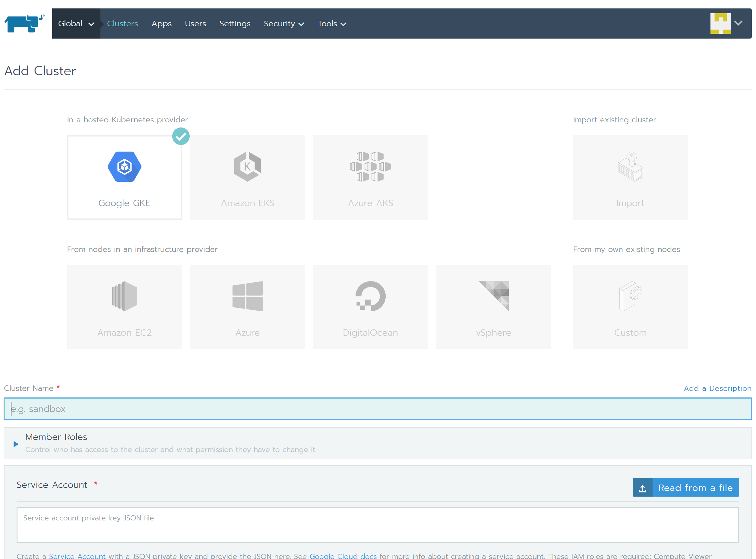Select the Google GKE provider icon

(124, 166)
